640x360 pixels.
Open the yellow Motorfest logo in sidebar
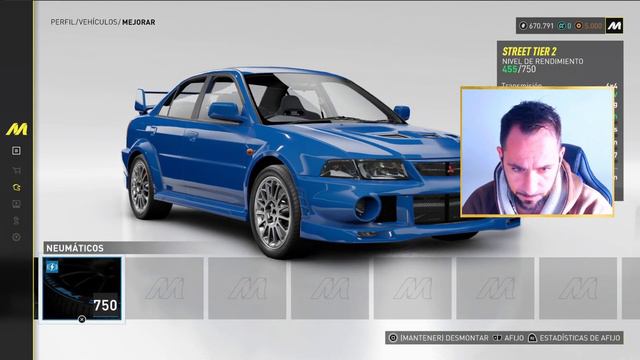[x=17, y=129]
